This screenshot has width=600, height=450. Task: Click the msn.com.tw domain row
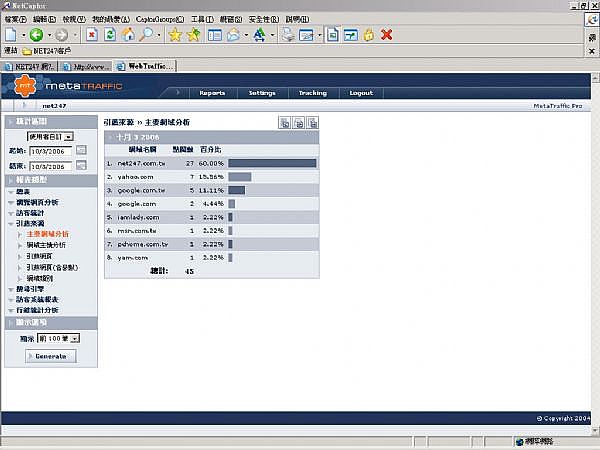(x=212, y=231)
